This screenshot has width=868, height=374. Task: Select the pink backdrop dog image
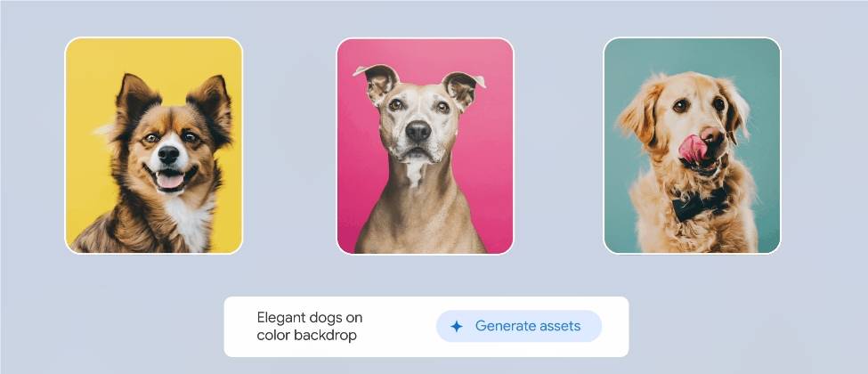[426, 146]
